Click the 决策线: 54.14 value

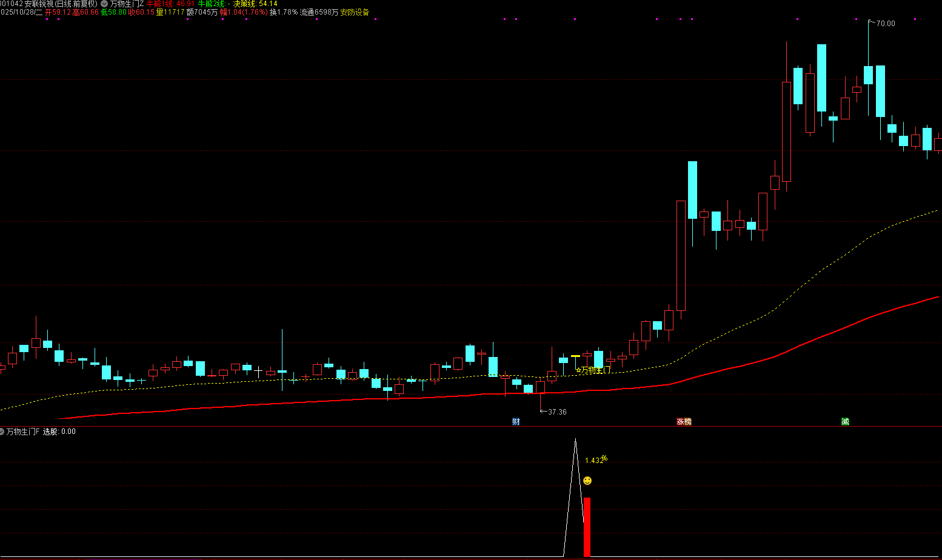pos(255,4)
